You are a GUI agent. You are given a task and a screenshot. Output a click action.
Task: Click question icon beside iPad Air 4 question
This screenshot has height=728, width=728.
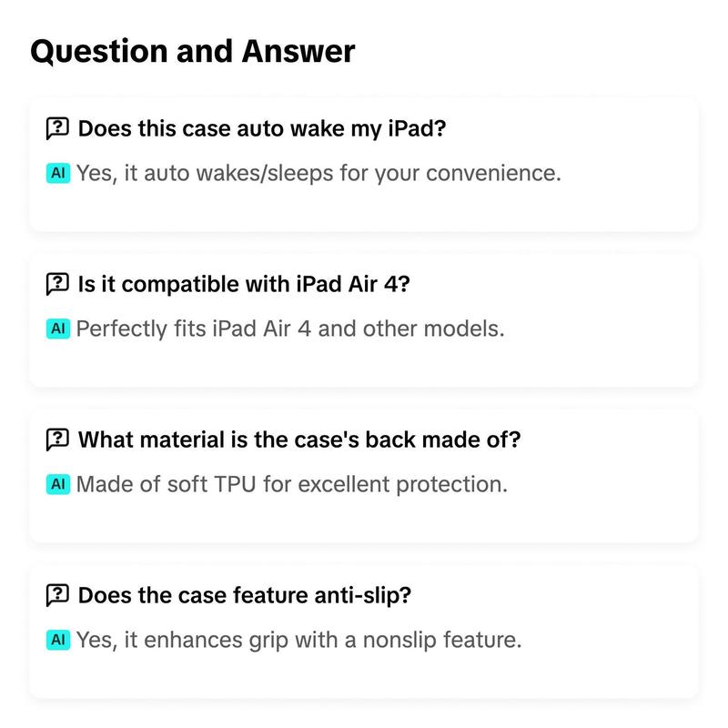(x=57, y=284)
